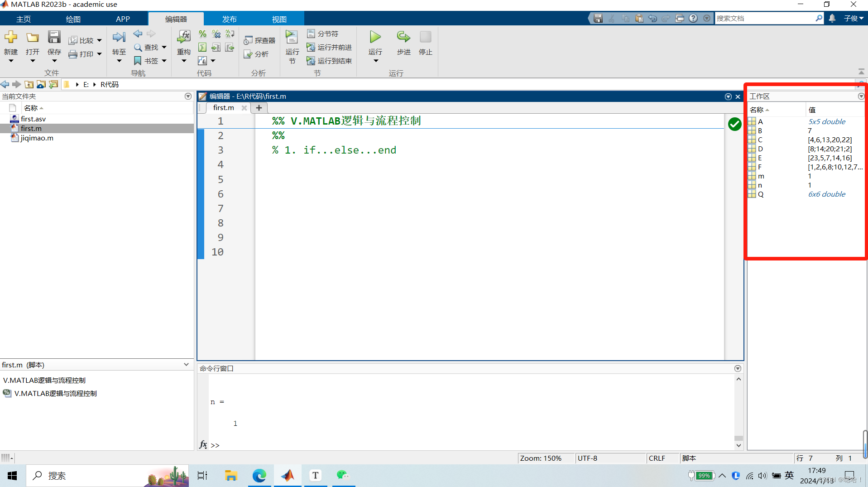Viewport: 868px width, 487px height.
Task: Click the 名称 column header in Workspace
Action: (x=776, y=110)
